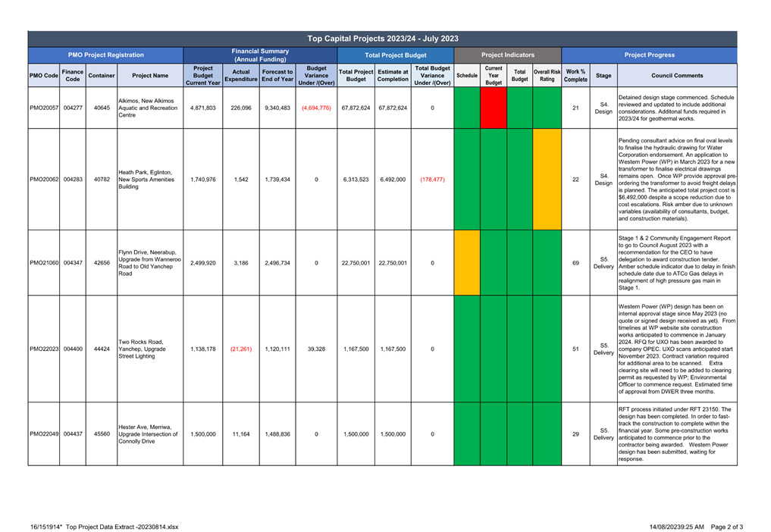
Task: Click estimate at completion '6,492,000'
Action: (393, 180)
